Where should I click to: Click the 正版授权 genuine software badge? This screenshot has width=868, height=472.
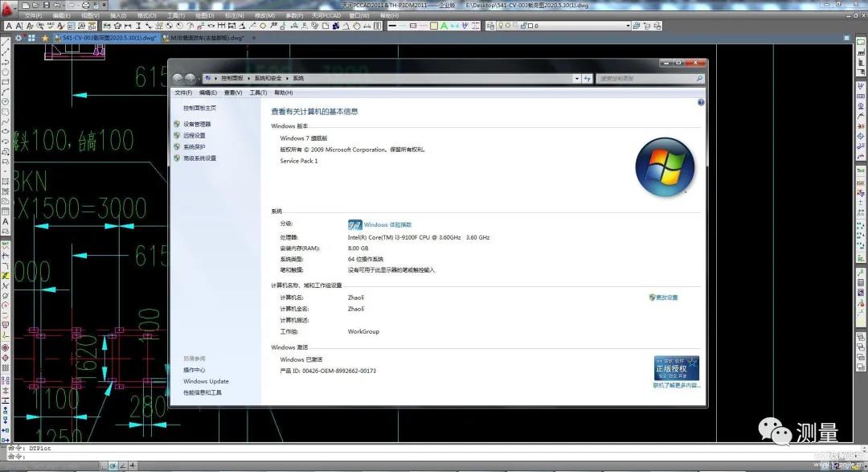677,367
